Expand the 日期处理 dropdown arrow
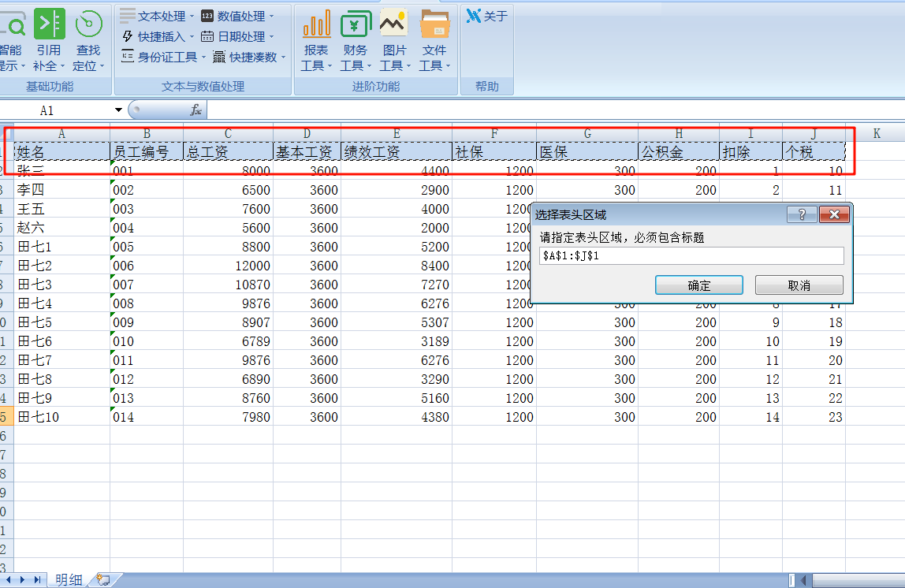 [x=271, y=36]
